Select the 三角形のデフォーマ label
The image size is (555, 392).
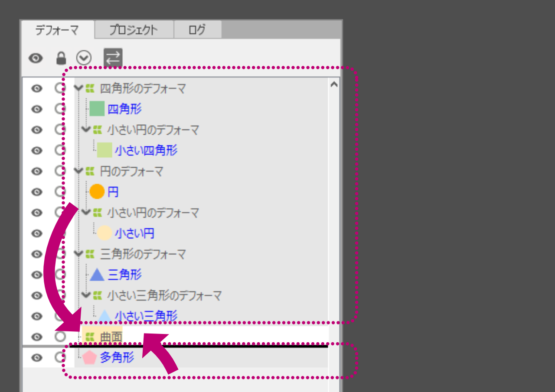pyautogui.click(x=143, y=254)
